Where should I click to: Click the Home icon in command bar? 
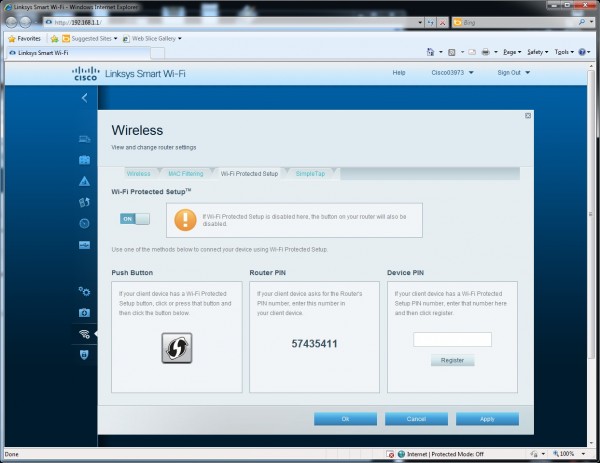tap(430, 52)
